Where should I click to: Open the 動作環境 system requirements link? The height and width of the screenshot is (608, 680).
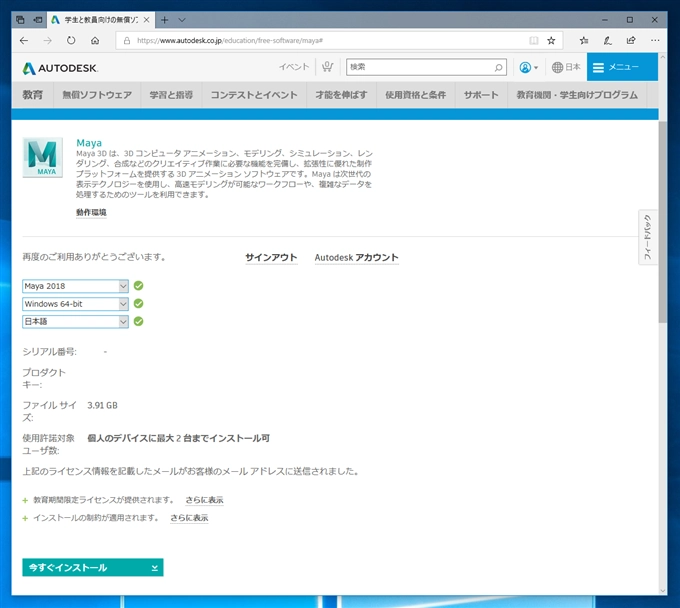[x=91, y=212]
